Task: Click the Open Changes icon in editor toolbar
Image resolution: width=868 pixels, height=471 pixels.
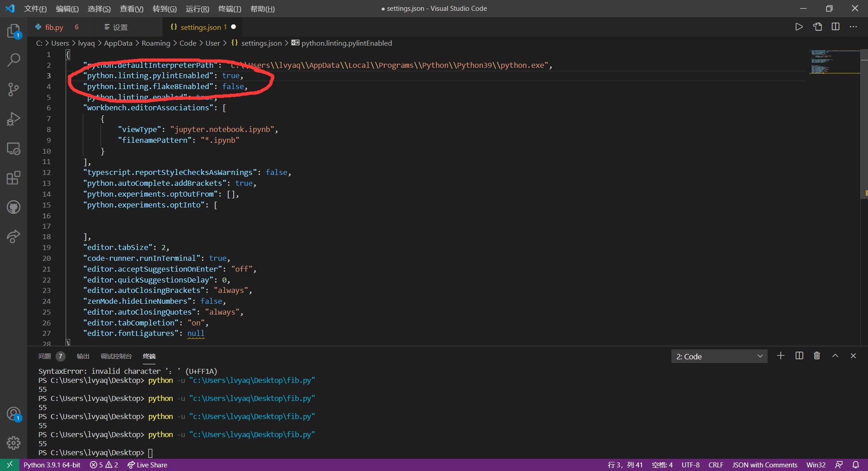Action: (817, 27)
